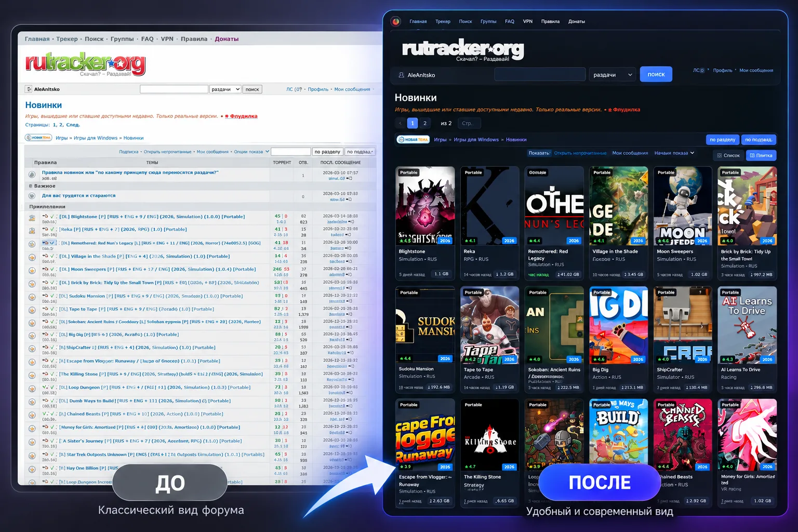Screen dimensions: 798x532
Task: Open Трекер in the dark panel's navigation
Action: 443,21
